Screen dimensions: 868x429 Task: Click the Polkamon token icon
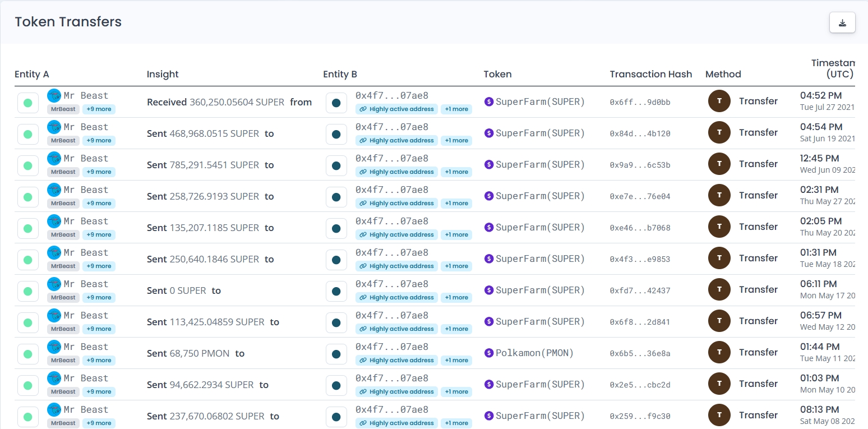click(488, 353)
